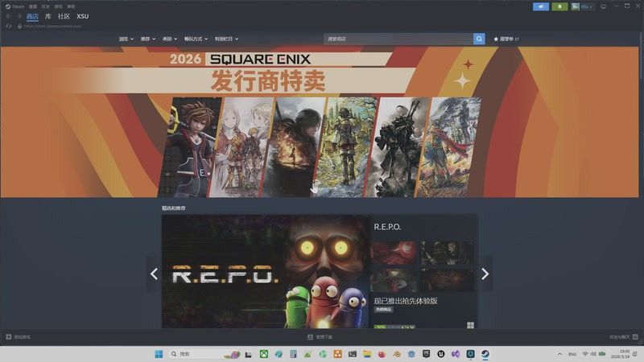The image size is (644, 362).
Task: Reload the store page with refresh icon
Action: coord(9,27)
